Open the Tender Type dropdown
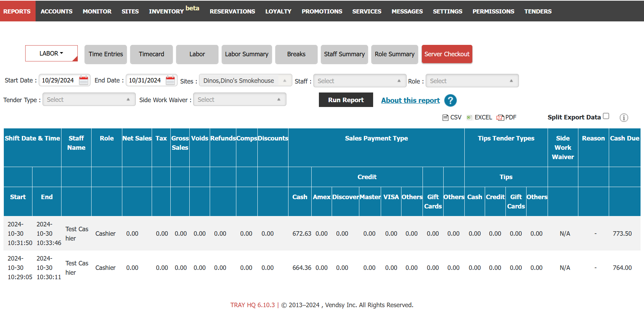 point(89,99)
